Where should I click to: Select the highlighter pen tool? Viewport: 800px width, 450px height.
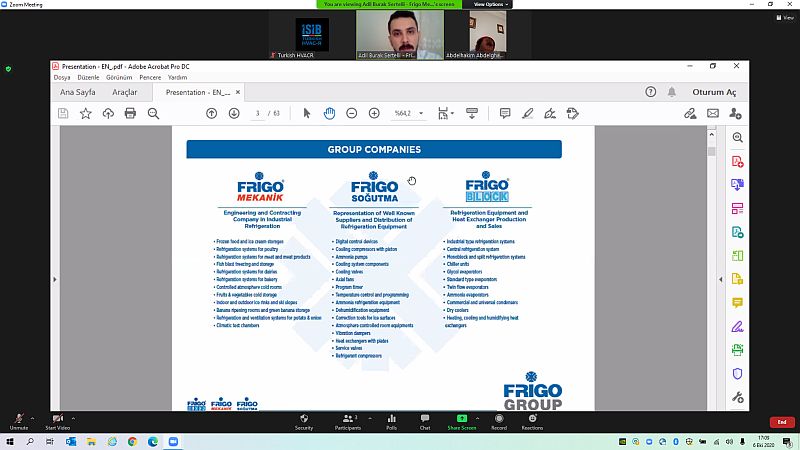[528, 113]
